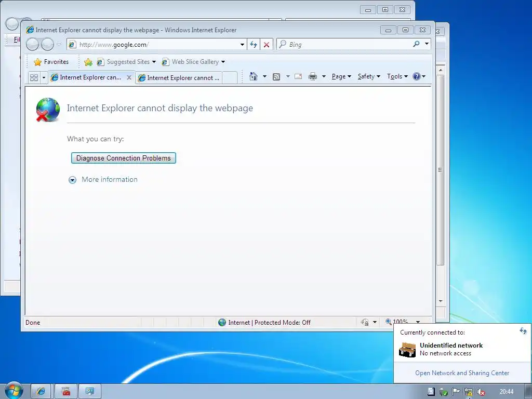Open the Print options dropdown arrow
The height and width of the screenshot is (399, 532).
point(324,76)
